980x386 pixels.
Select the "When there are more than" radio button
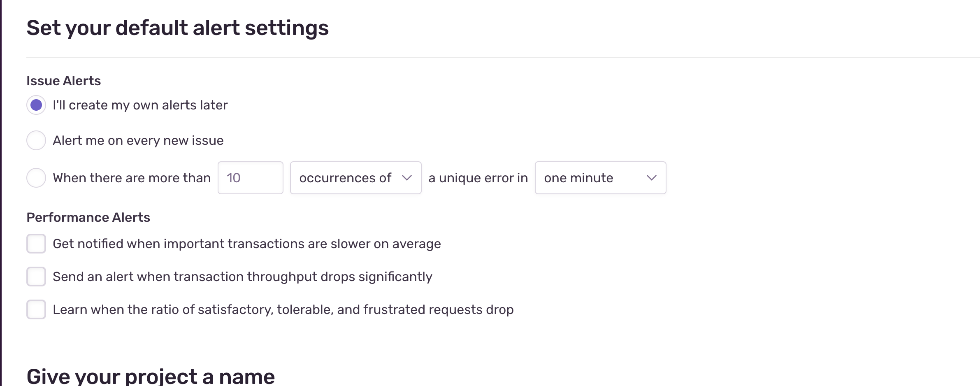click(x=36, y=178)
